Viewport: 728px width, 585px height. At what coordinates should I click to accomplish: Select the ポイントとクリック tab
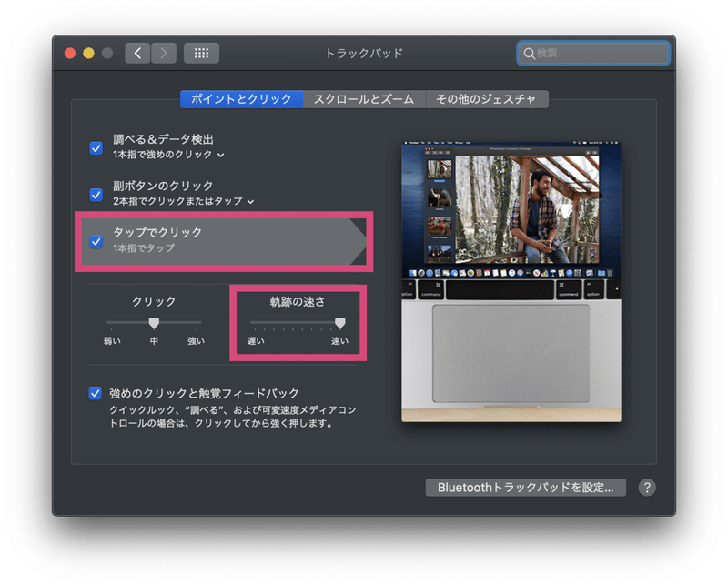243,97
